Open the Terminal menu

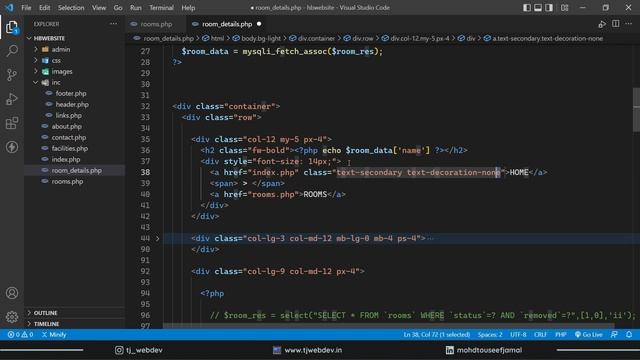(x=161, y=8)
